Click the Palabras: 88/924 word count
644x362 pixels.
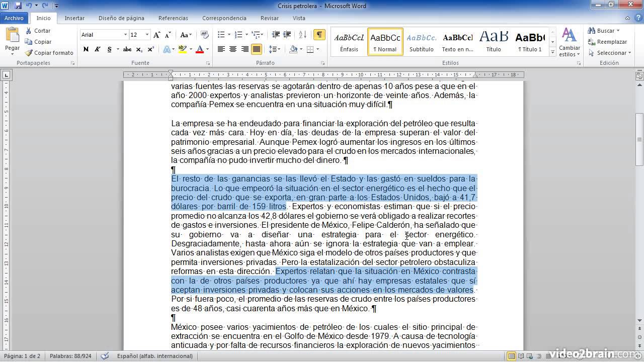point(70,356)
